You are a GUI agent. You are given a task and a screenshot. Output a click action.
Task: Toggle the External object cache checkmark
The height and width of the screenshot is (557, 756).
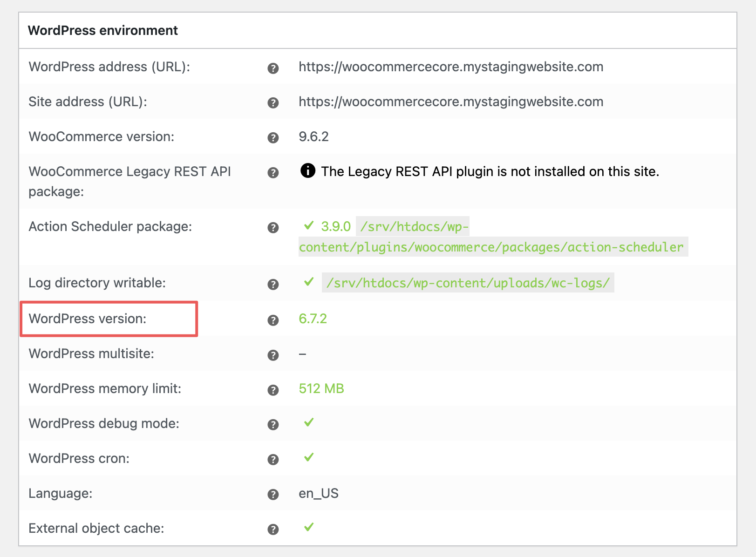[x=308, y=528]
